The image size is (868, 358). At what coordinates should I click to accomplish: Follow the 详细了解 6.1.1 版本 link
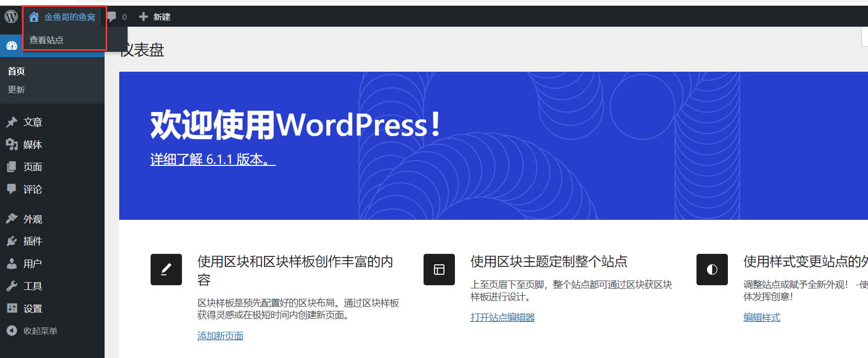(x=213, y=159)
